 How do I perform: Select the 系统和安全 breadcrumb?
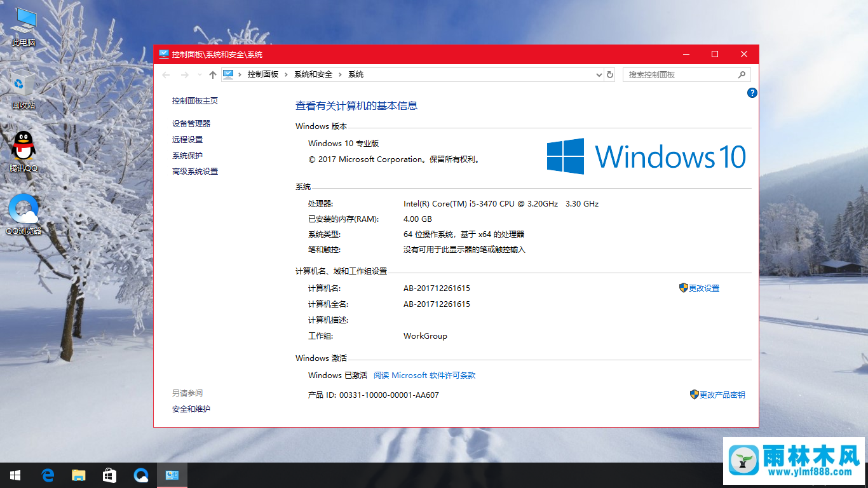pos(313,74)
